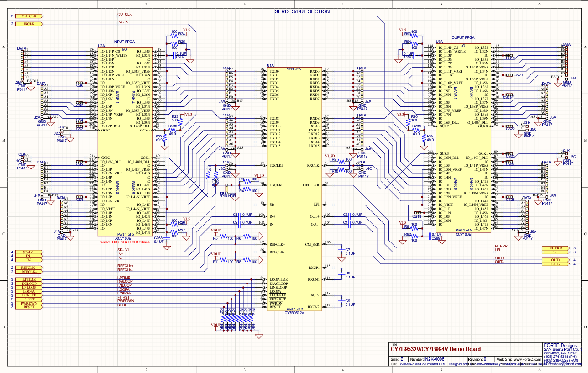Click resistor designator R25
This screenshot has height=373, width=588.
click(x=182, y=42)
